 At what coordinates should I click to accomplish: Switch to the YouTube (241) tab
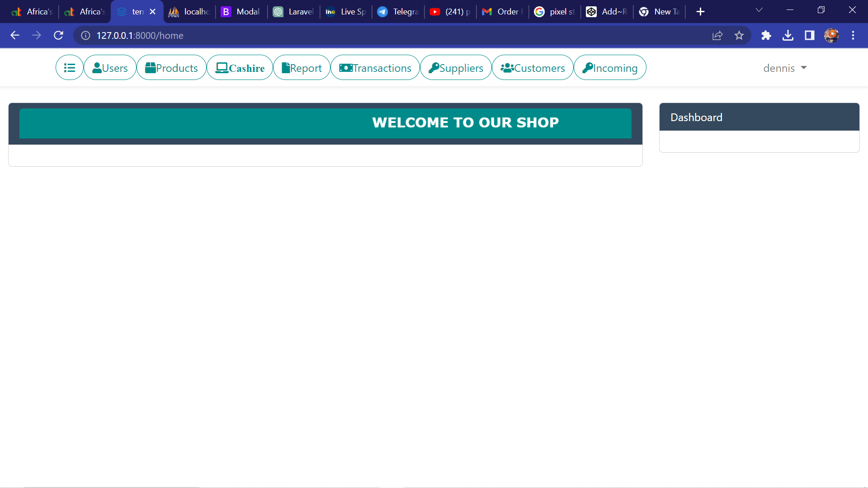(450, 12)
